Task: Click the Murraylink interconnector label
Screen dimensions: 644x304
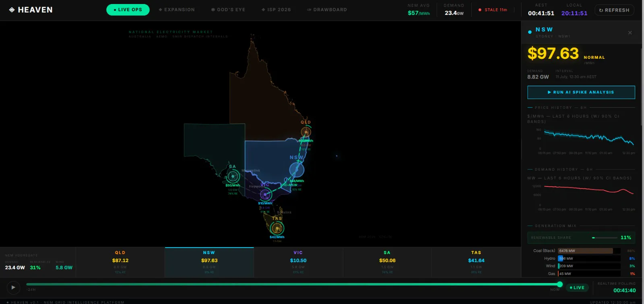Action: (251, 171)
